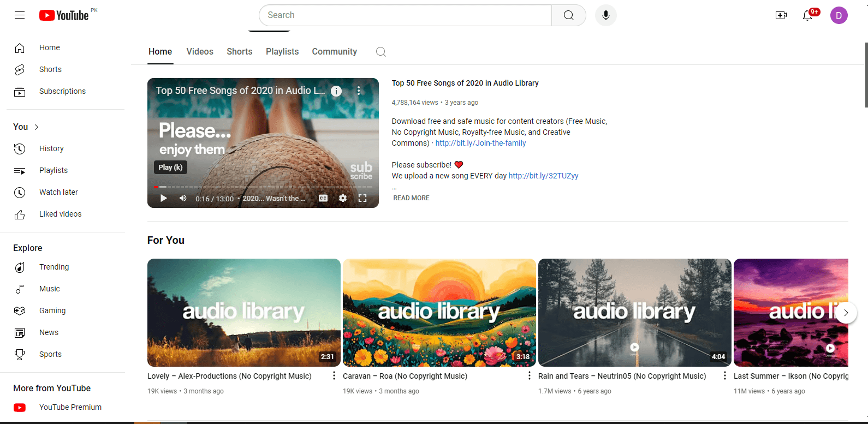The image size is (868, 424).
Task: Expand description with READ MORE
Action: 411,198
